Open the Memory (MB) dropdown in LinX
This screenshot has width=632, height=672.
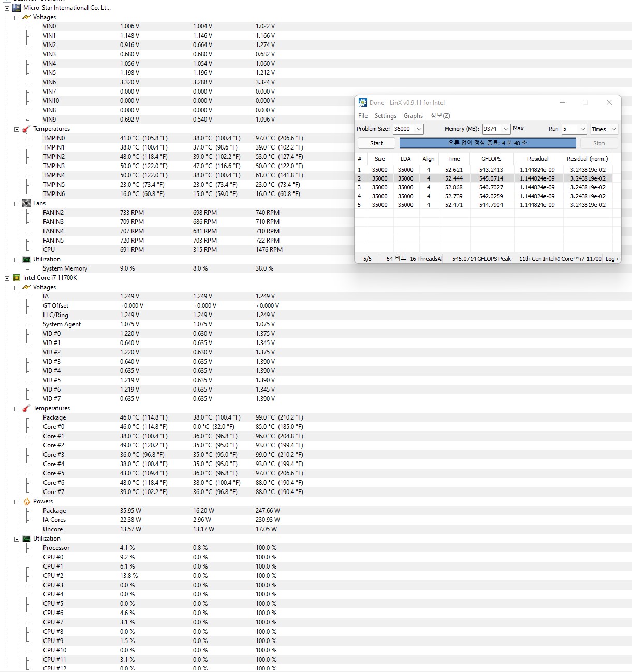(x=506, y=129)
